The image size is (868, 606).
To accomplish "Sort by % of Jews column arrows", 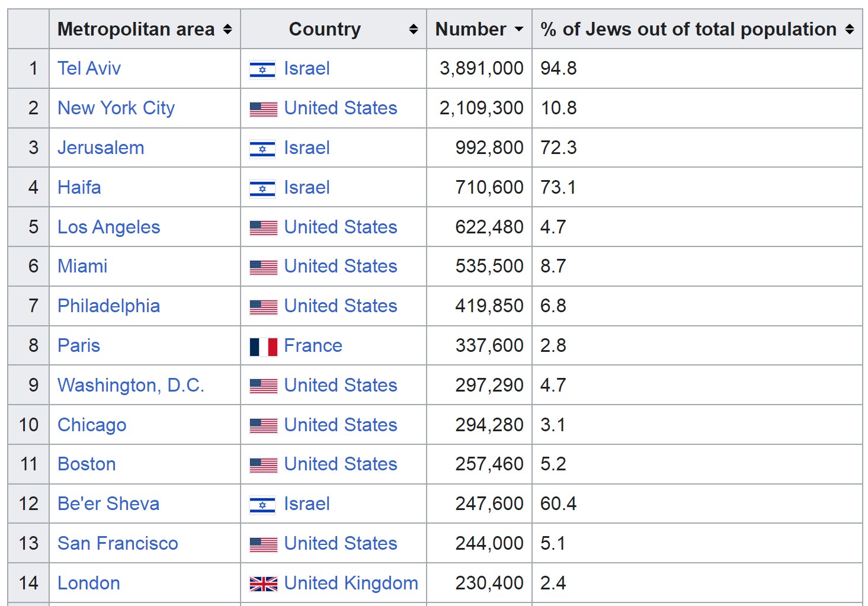I will coord(850,29).
